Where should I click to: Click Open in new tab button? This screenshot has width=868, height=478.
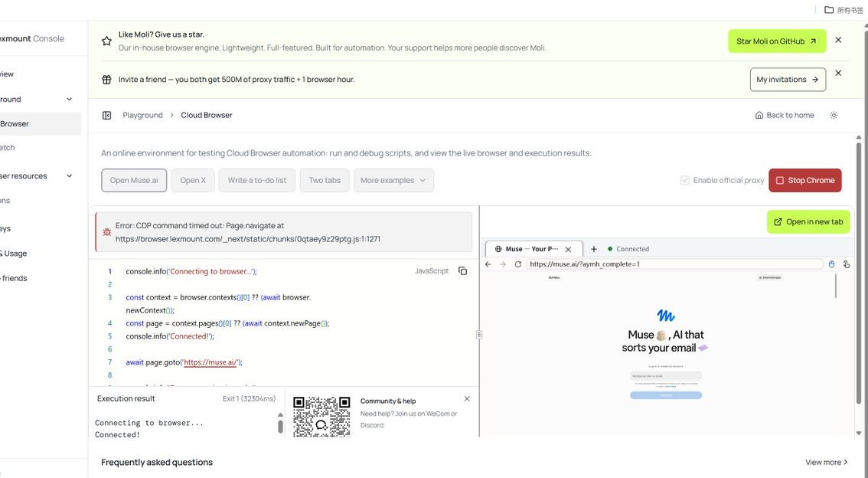808,221
